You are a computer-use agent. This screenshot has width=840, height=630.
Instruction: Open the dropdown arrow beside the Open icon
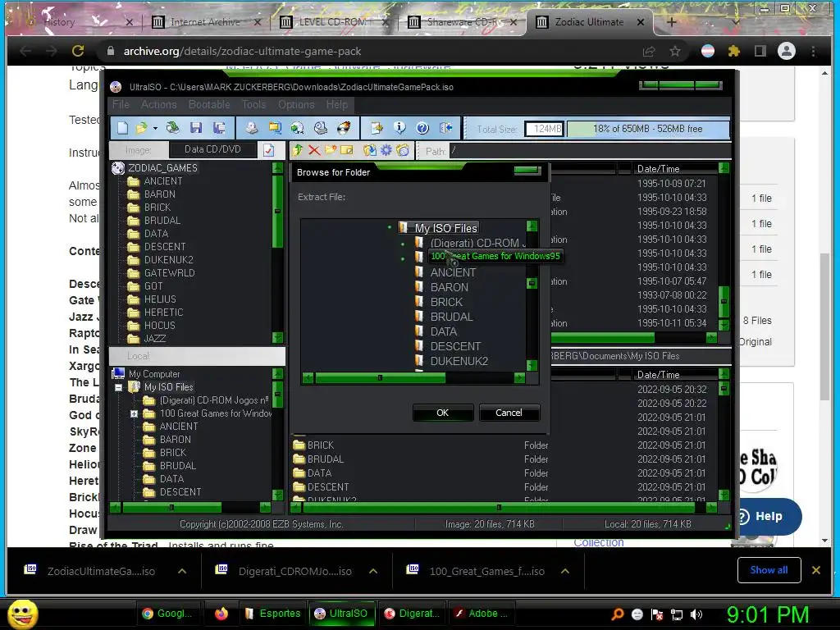coord(155,129)
